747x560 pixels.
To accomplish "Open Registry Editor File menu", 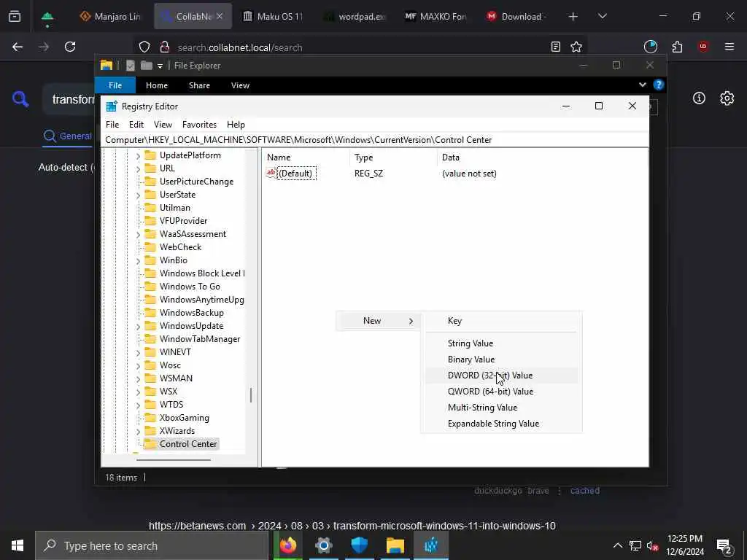I will coord(112,124).
